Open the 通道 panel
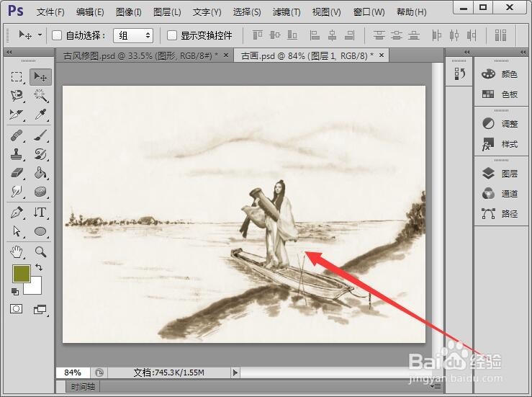 pos(500,194)
